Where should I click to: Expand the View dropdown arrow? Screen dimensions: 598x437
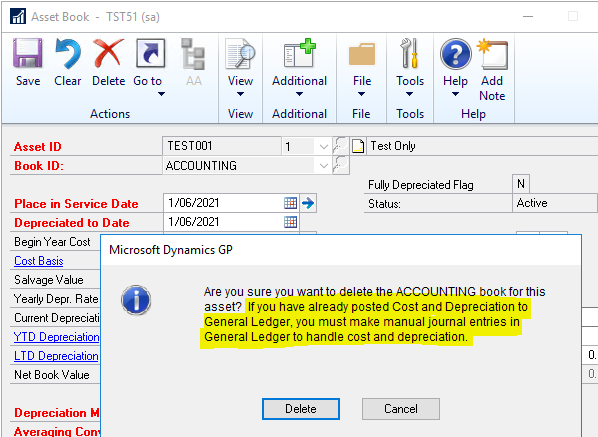(x=240, y=94)
